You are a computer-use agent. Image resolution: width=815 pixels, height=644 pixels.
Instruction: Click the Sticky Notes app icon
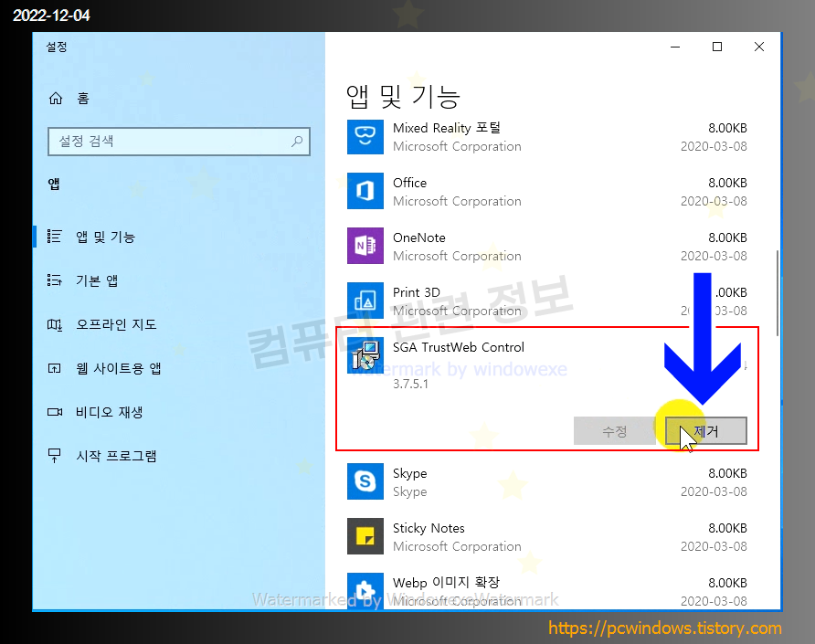click(365, 536)
